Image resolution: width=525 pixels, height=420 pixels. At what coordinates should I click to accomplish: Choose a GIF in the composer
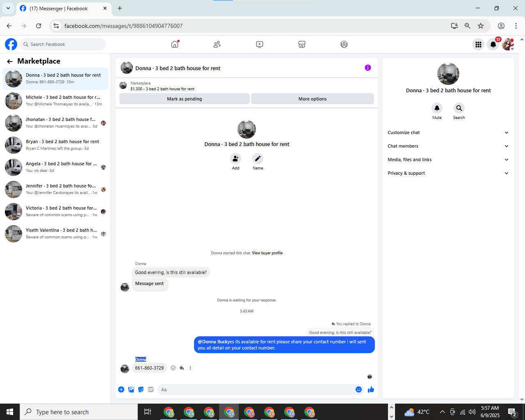pyautogui.click(x=151, y=390)
